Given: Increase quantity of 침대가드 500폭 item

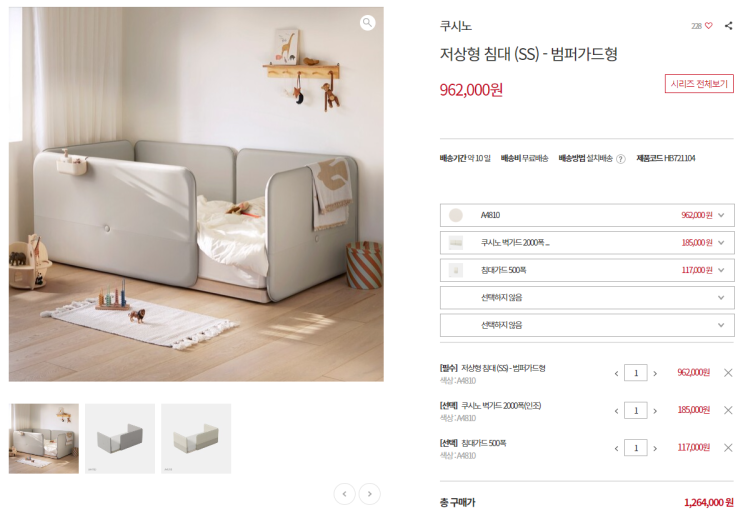Looking at the screenshot, I should point(655,448).
